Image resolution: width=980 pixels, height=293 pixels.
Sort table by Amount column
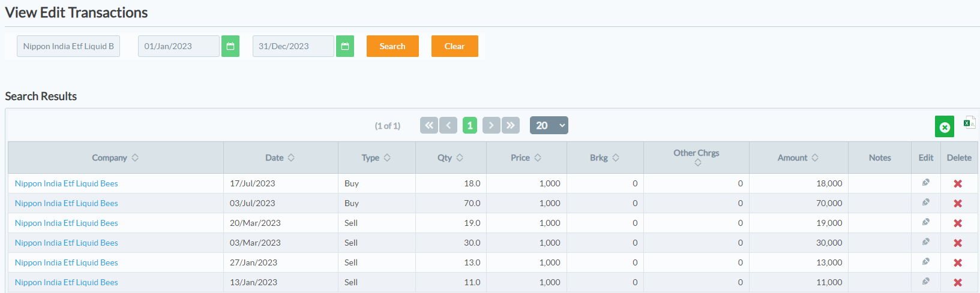pos(815,158)
